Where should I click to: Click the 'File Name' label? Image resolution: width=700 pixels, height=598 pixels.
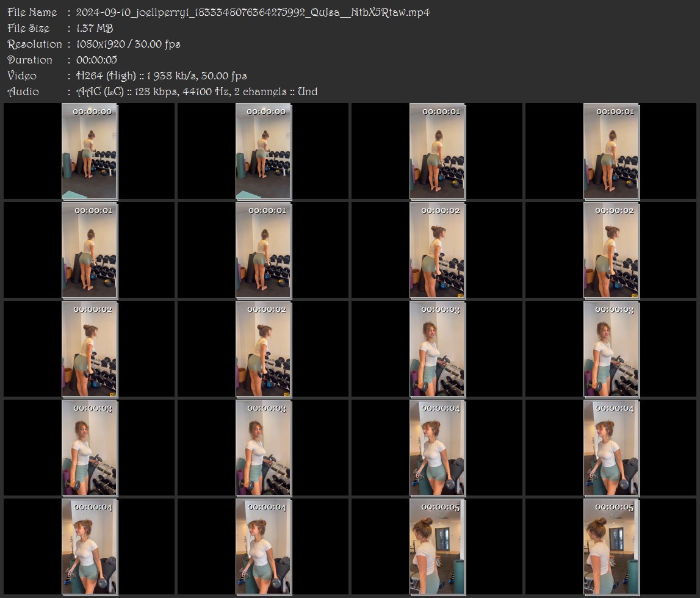click(x=32, y=12)
